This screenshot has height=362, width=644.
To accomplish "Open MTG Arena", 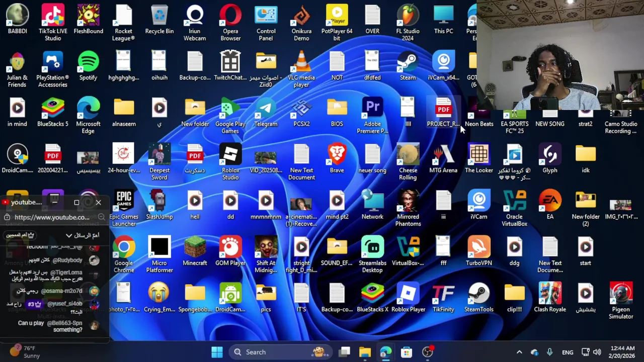I will click(443, 159).
